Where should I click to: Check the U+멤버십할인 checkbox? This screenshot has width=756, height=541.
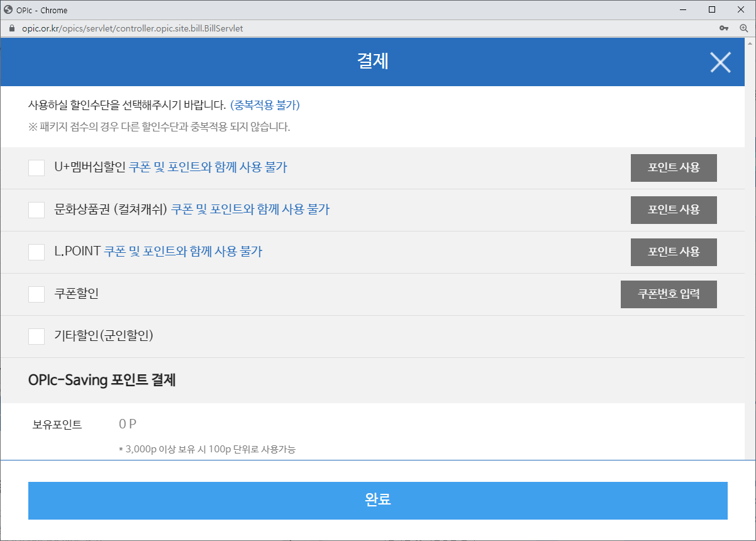click(x=36, y=168)
